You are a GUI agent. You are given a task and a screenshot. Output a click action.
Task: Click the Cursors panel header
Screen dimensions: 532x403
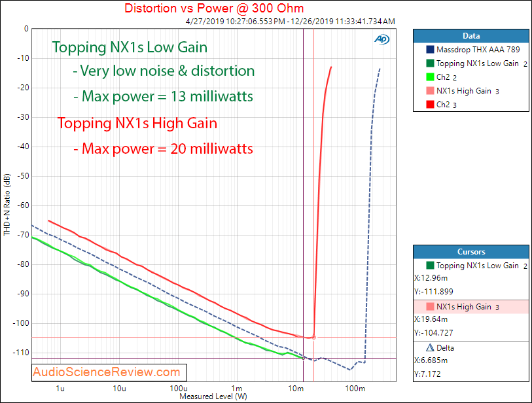(471, 252)
